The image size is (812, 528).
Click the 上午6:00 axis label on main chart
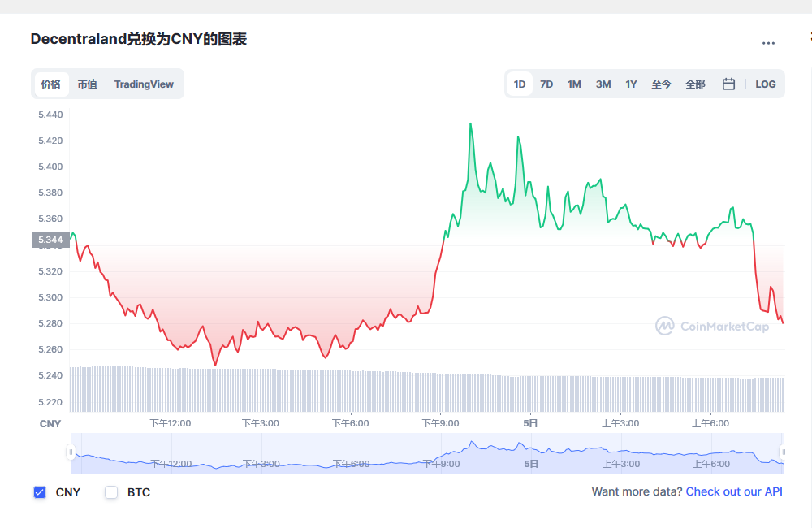pyautogui.click(x=710, y=423)
